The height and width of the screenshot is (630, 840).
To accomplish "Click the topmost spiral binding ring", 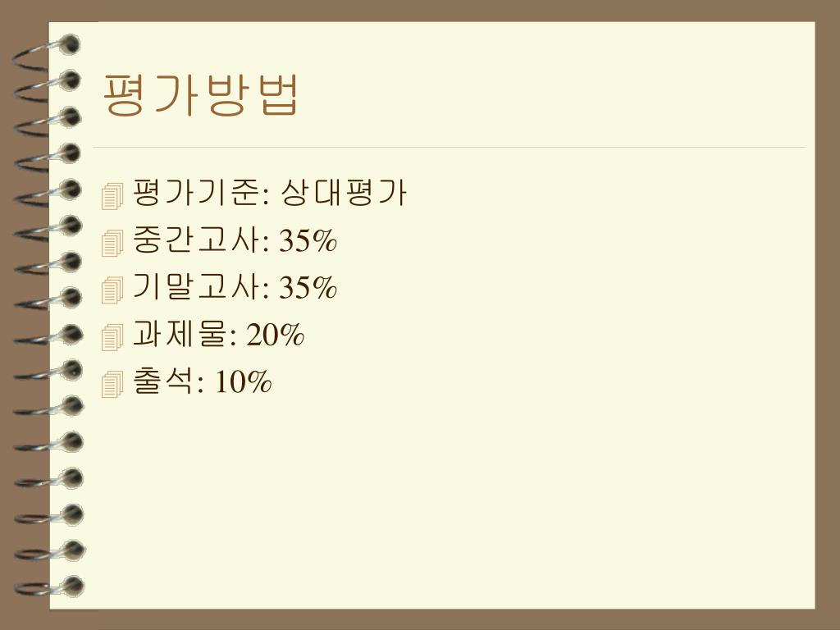I will (47, 52).
